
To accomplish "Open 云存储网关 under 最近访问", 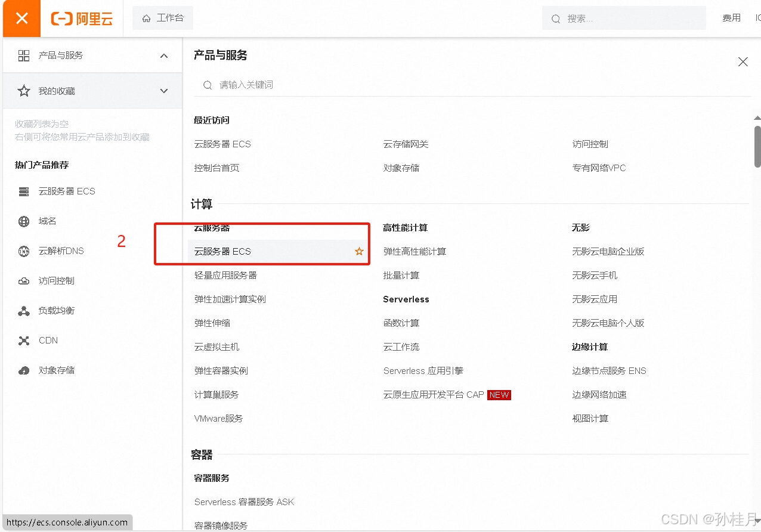I will 406,144.
